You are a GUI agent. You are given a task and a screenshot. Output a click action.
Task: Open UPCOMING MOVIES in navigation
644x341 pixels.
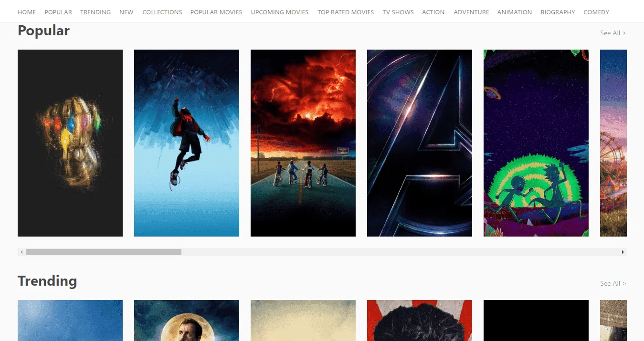[x=280, y=12]
